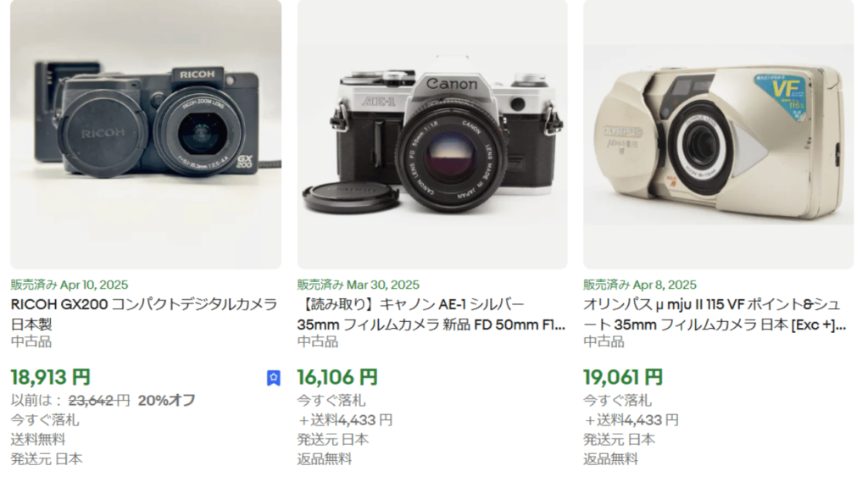This screenshot has width=868, height=488.
Task: Click the 18,913 円 price
Action: coord(50,377)
